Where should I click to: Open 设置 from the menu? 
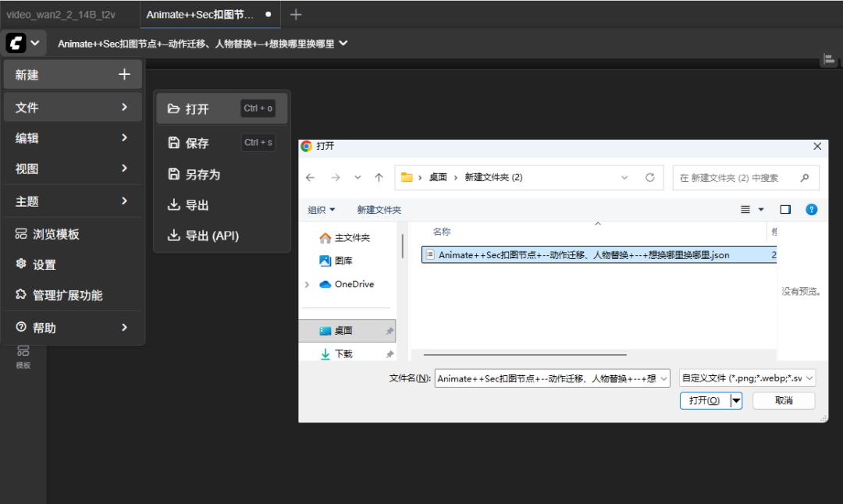coord(73,264)
